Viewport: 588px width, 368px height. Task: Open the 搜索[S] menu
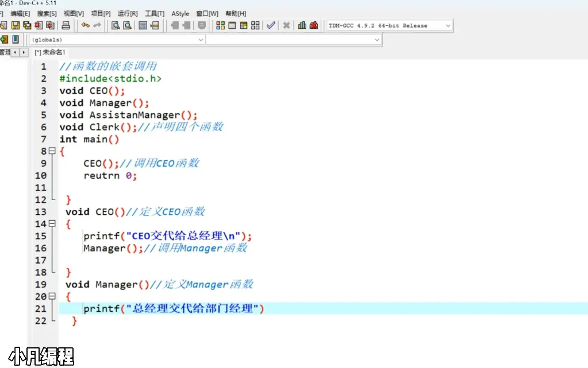47,13
